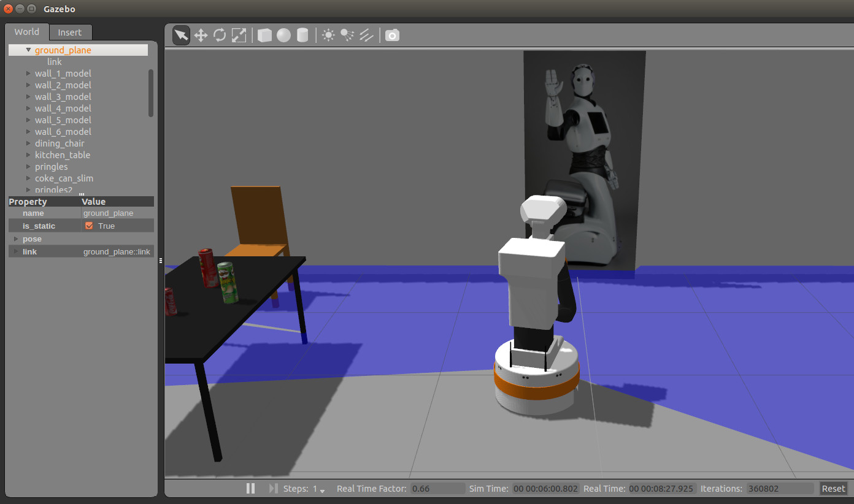Screen dimensions: 854x504
Task: Toggle the is_static checkbox
Action: 90,226
